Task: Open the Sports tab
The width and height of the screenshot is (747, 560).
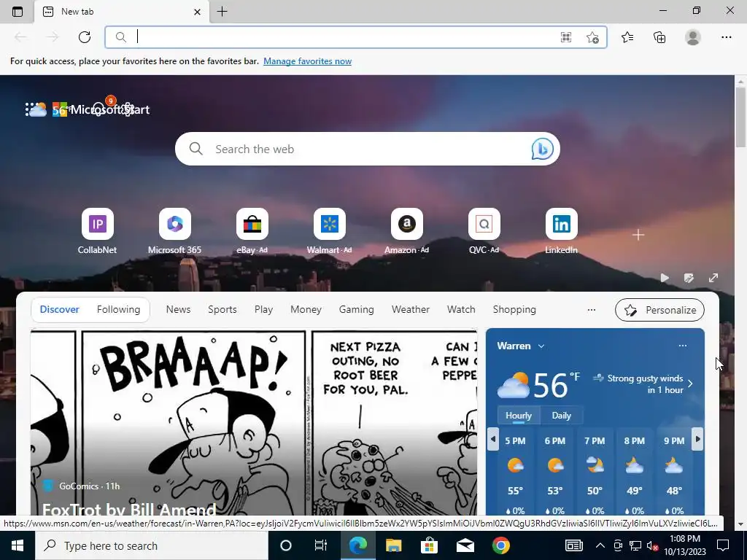Action: click(222, 309)
